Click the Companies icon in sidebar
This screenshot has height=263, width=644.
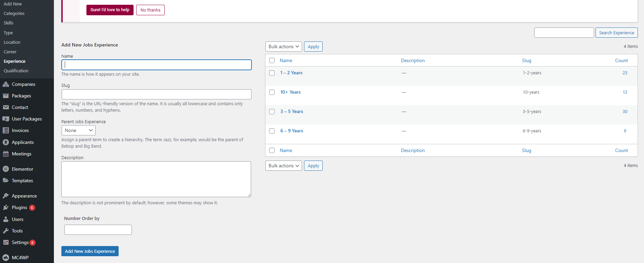[x=6, y=84]
